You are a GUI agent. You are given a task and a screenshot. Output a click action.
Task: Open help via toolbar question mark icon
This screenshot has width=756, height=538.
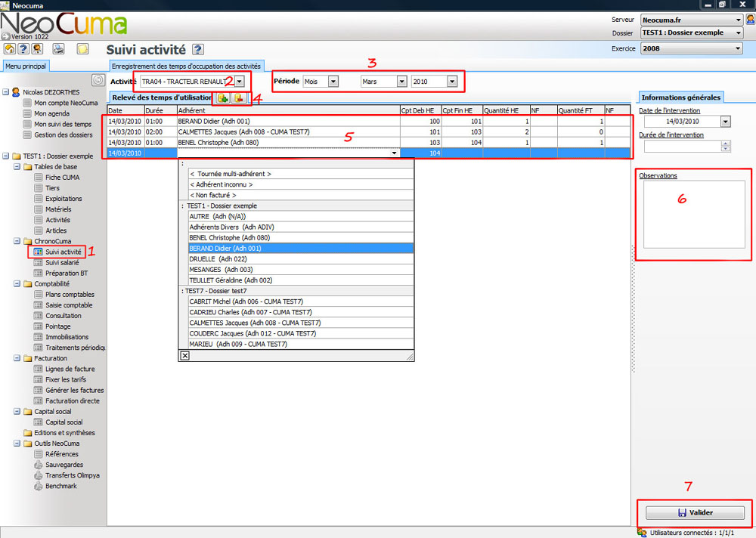23,48
